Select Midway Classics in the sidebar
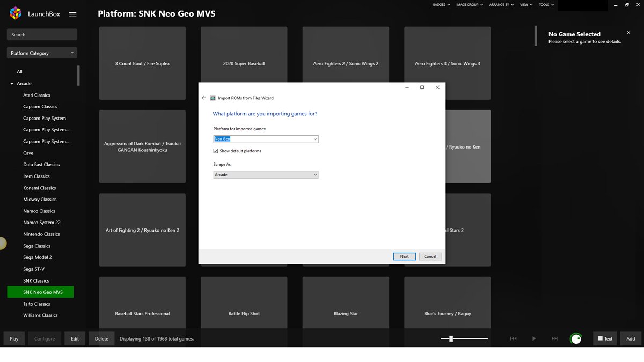Viewport: 644px width, 362px height. (x=40, y=200)
